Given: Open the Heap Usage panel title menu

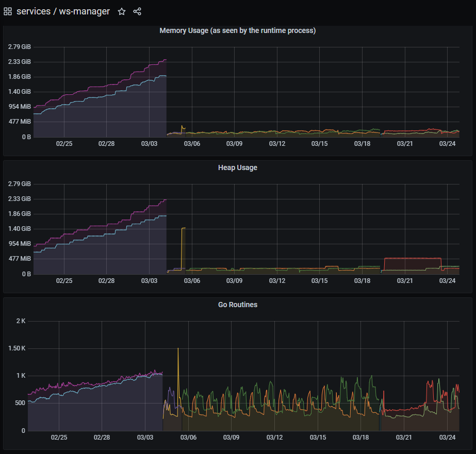Looking at the screenshot, I should [x=237, y=167].
